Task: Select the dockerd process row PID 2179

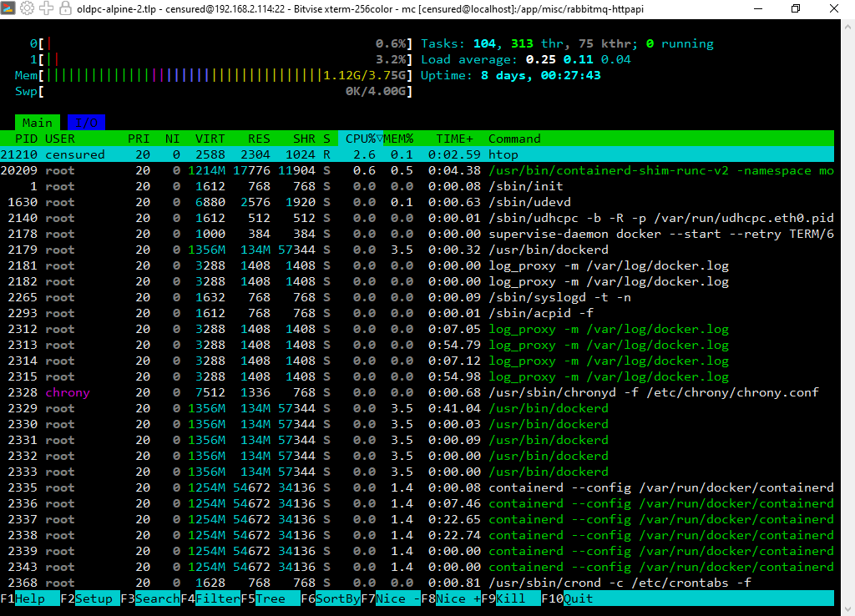Action: 417,249
